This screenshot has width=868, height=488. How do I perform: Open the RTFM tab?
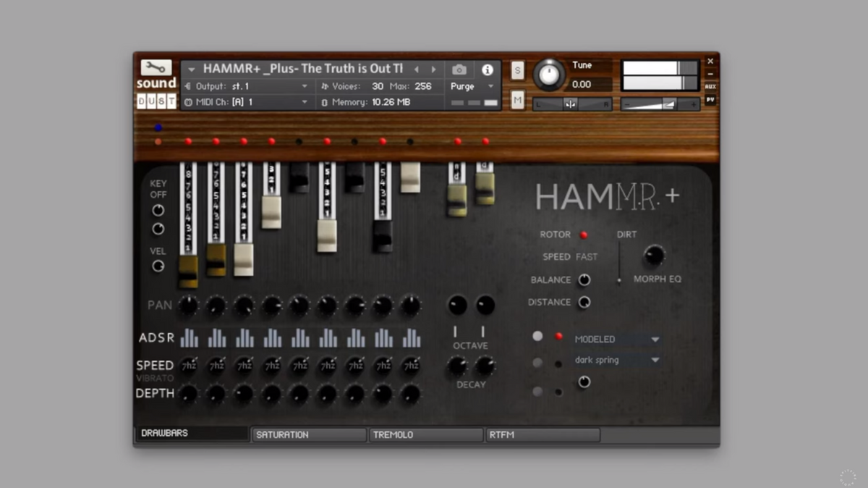(542, 434)
